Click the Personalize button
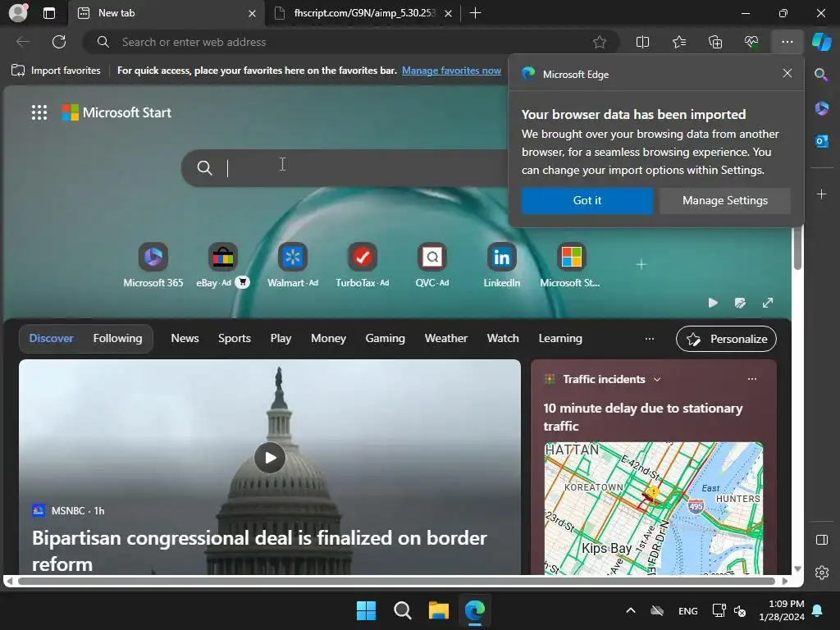 (x=726, y=339)
